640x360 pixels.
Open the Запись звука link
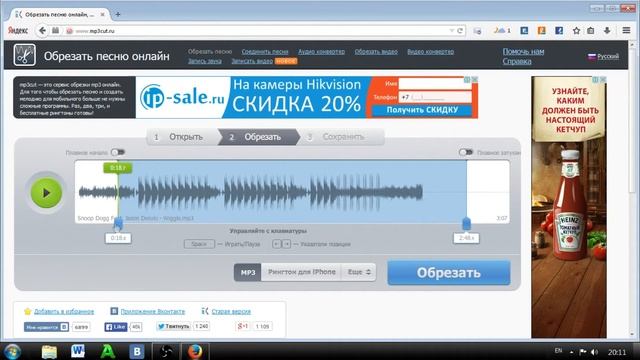(204, 61)
